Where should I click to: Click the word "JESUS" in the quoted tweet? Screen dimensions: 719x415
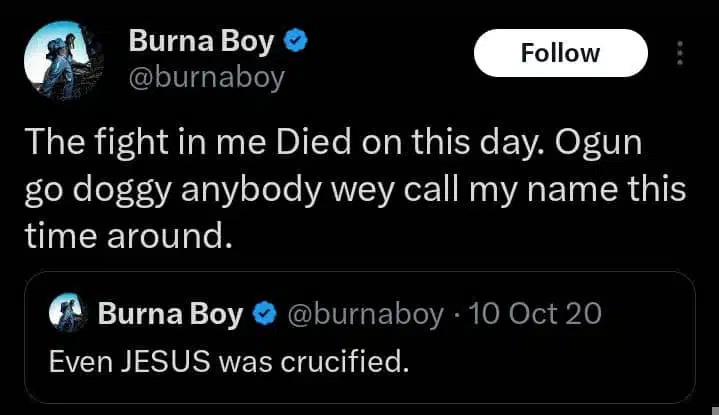click(x=156, y=360)
